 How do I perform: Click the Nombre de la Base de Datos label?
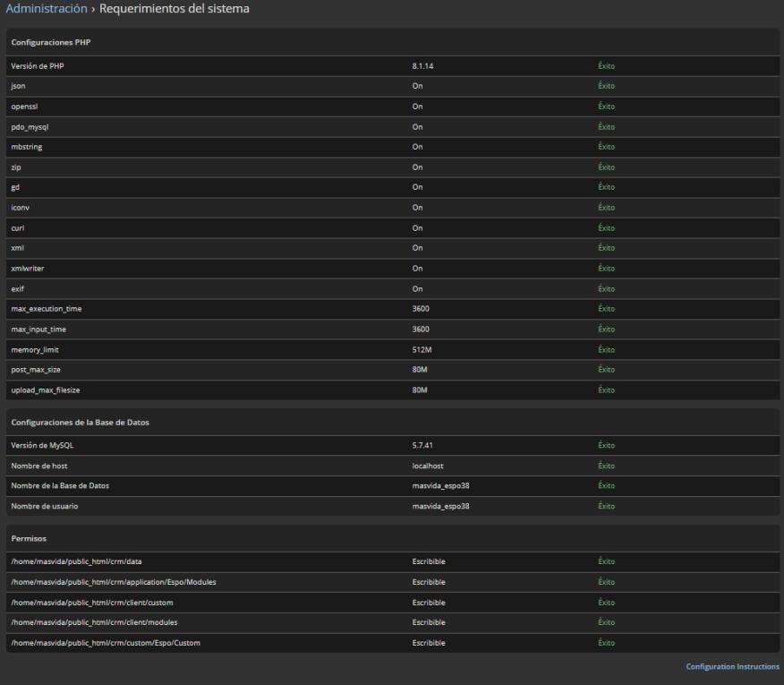(60, 485)
